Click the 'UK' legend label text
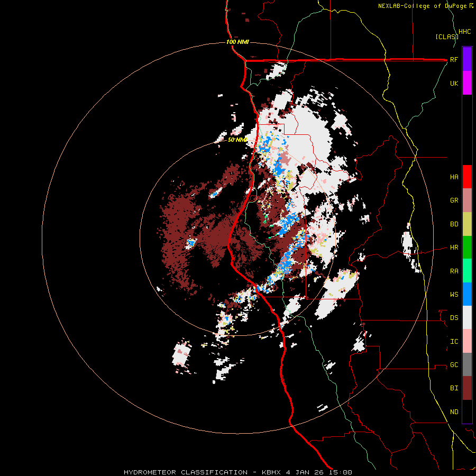The image size is (476, 476). tap(454, 83)
